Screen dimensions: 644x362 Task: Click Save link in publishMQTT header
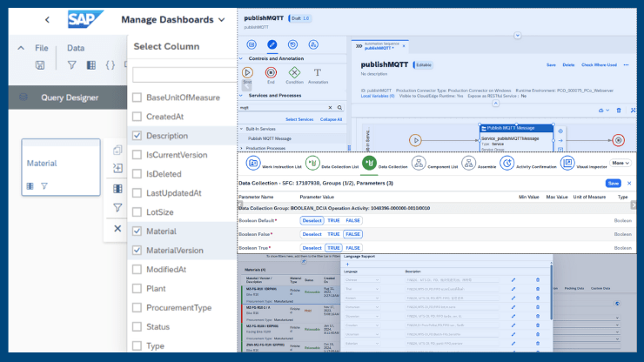pyautogui.click(x=551, y=65)
